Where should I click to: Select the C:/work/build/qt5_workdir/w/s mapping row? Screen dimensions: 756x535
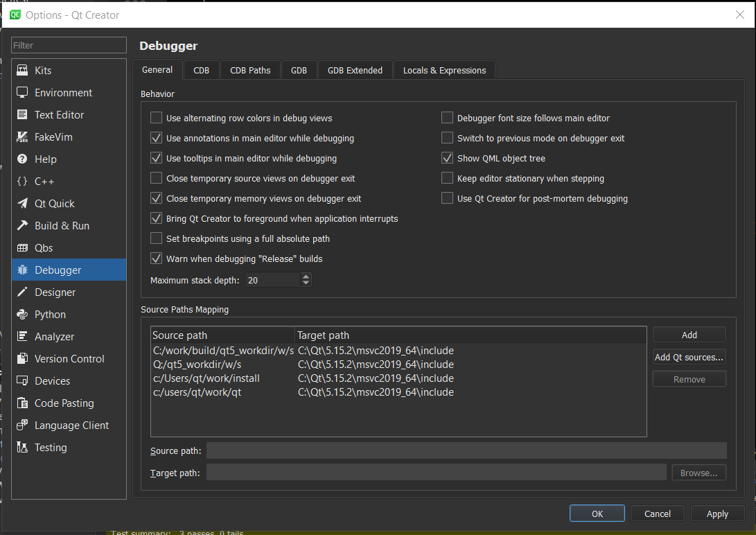398,351
